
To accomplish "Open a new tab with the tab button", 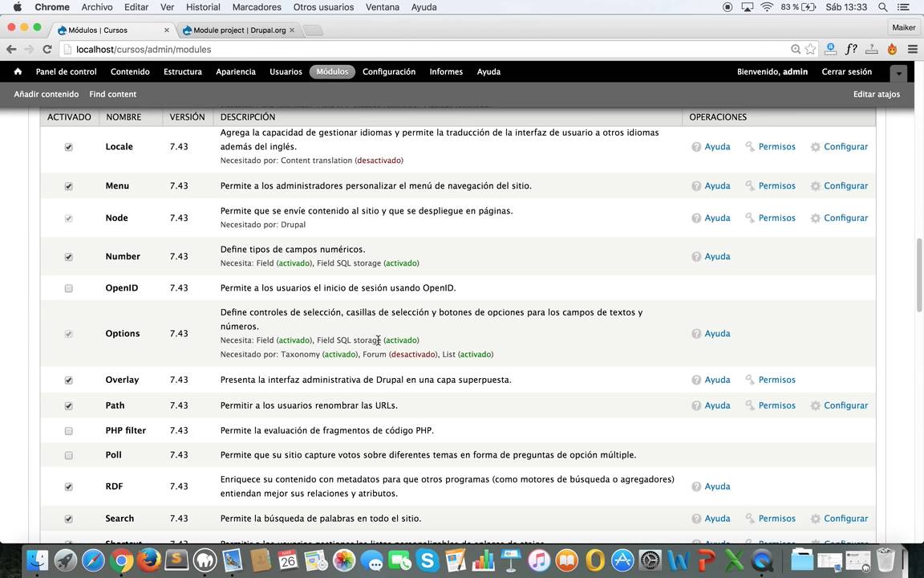I will pos(313,30).
